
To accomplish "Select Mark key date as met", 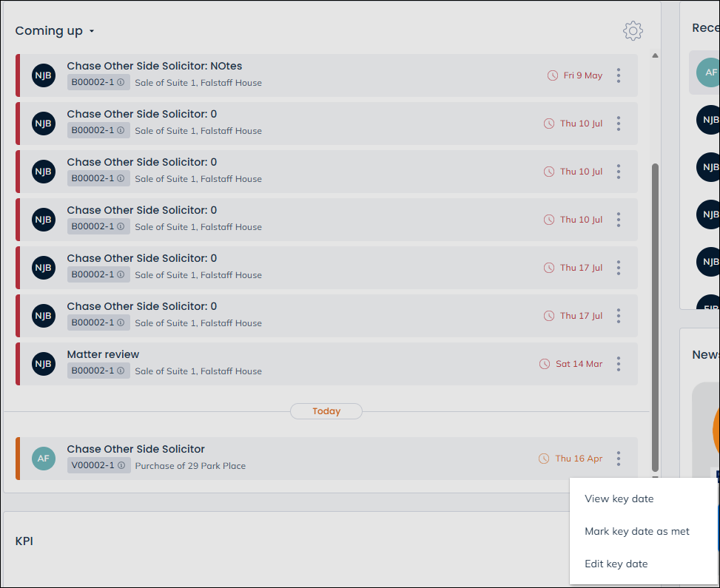I will coord(636,531).
